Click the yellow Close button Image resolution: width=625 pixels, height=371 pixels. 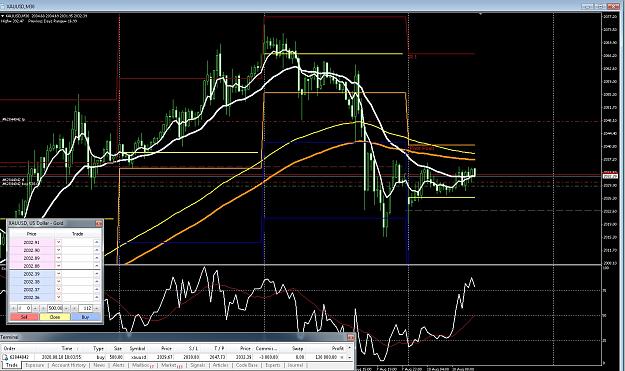tap(55, 317)
